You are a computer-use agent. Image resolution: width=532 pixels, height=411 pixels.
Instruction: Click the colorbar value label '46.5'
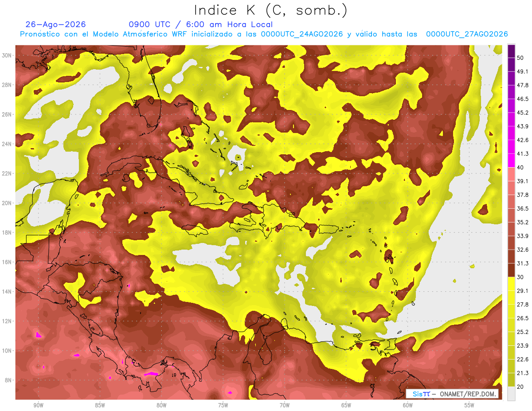click(523, 99)
